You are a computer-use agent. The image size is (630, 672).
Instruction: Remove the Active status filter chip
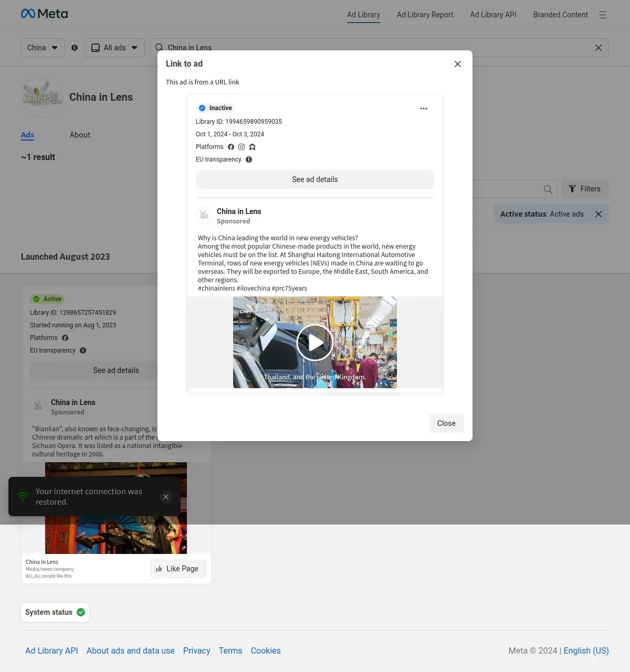pyautogui.click(x=598, y=214)
